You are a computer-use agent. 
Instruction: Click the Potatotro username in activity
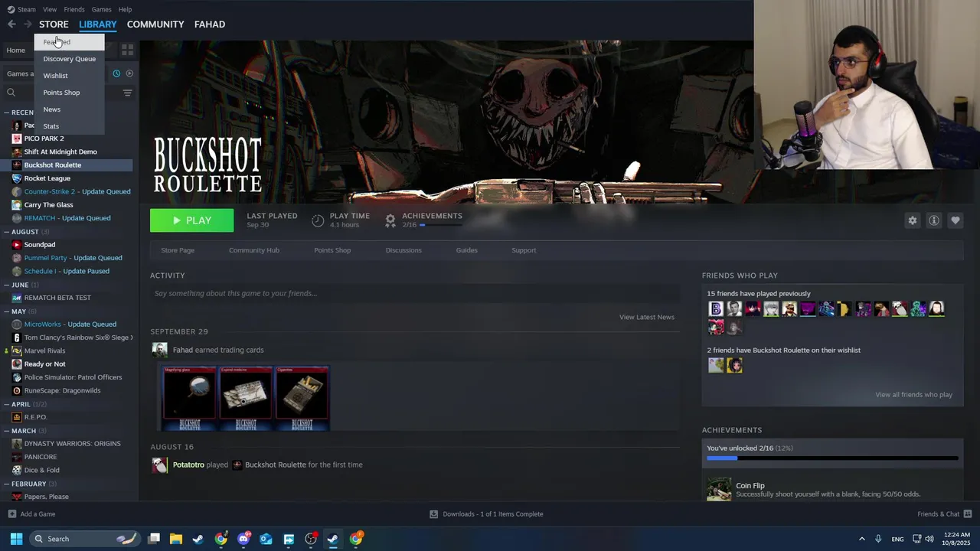pyautogui.click(x=188, y=465)
